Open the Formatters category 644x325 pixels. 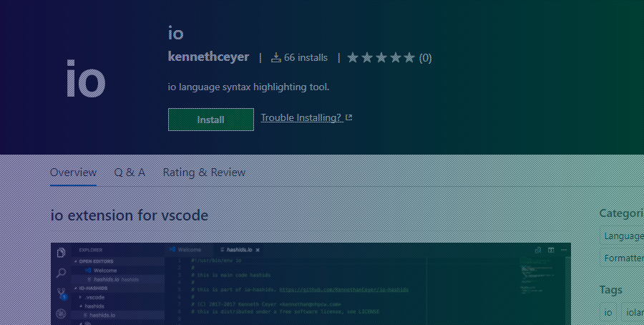623,258
